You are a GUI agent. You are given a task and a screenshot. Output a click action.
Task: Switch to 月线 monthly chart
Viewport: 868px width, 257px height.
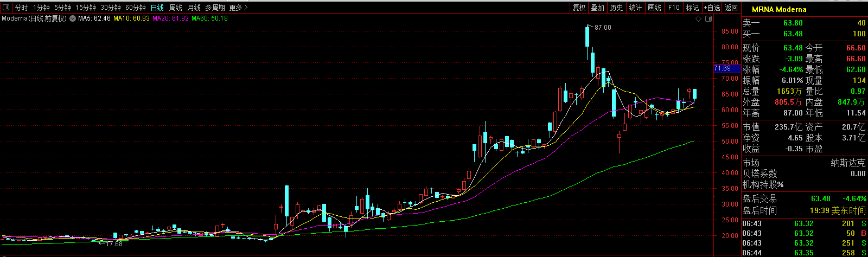[194, 8]
